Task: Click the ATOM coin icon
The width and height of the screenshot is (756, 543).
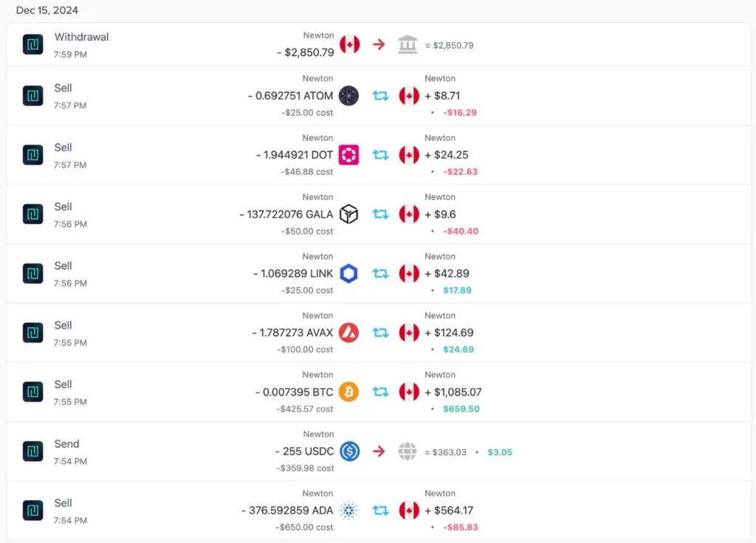Action: [349, 95]
